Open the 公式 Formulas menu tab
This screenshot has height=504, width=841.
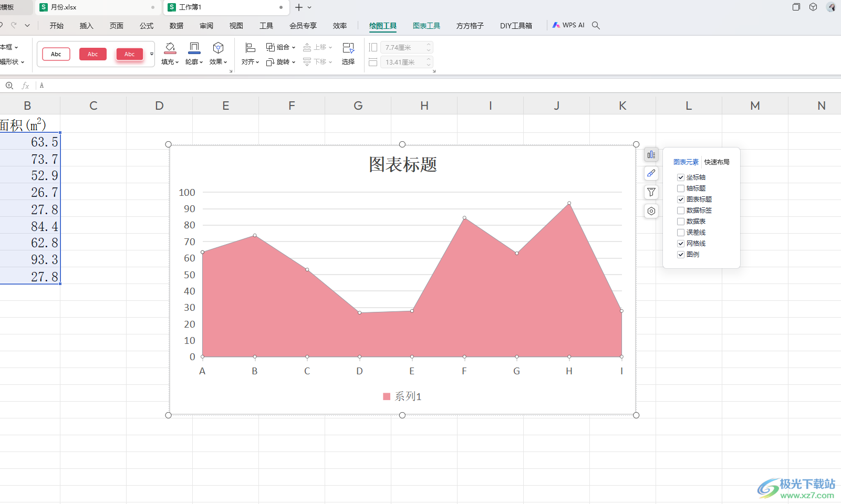click(147, 26)
